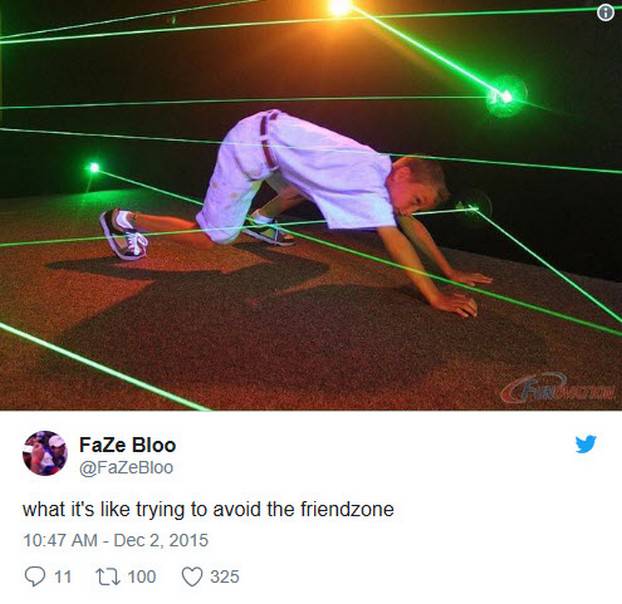Click the like count 325

click(225, 577)
